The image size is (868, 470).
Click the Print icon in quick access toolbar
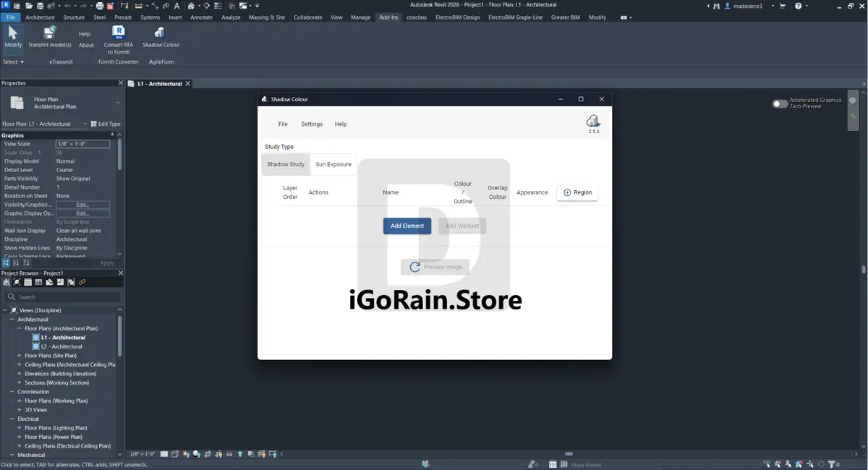click(99, 6)
